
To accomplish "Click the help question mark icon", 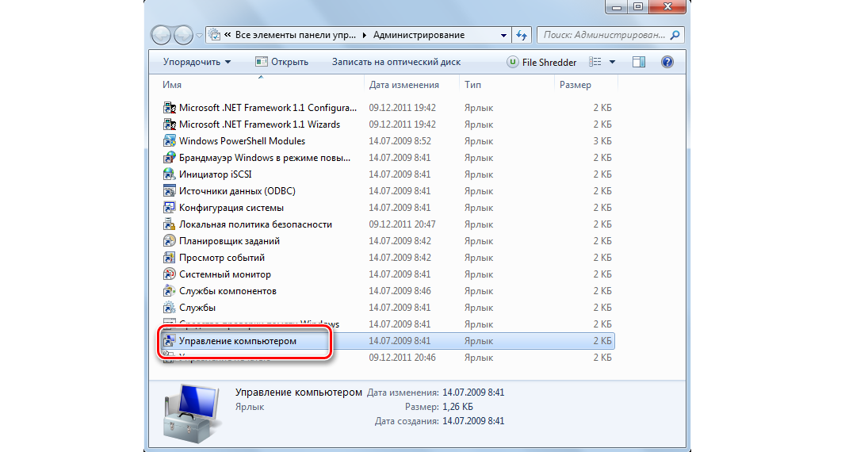I will (667, 62).
